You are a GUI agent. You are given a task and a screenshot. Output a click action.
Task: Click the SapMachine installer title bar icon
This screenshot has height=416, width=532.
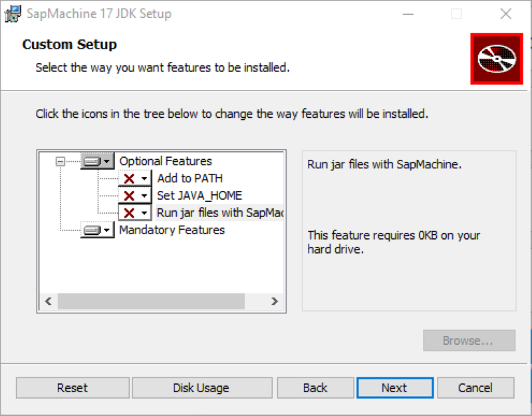pos(13,14)
